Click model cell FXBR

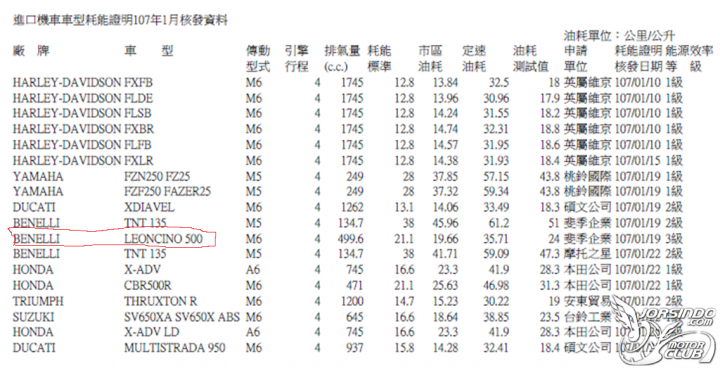(x=139, y=129)
